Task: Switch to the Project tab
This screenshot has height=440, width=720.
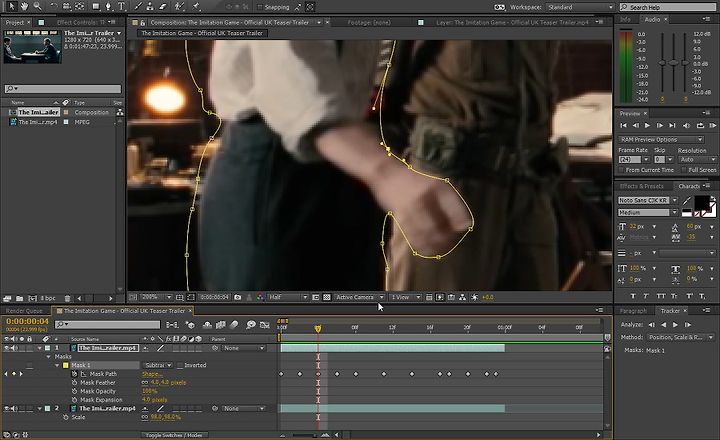Action: (15, 22)
